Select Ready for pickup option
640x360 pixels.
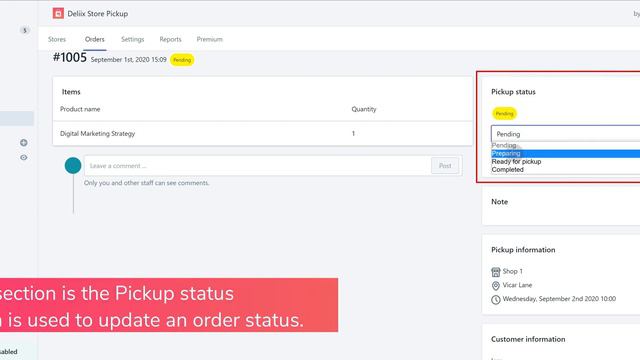[565, 162]
